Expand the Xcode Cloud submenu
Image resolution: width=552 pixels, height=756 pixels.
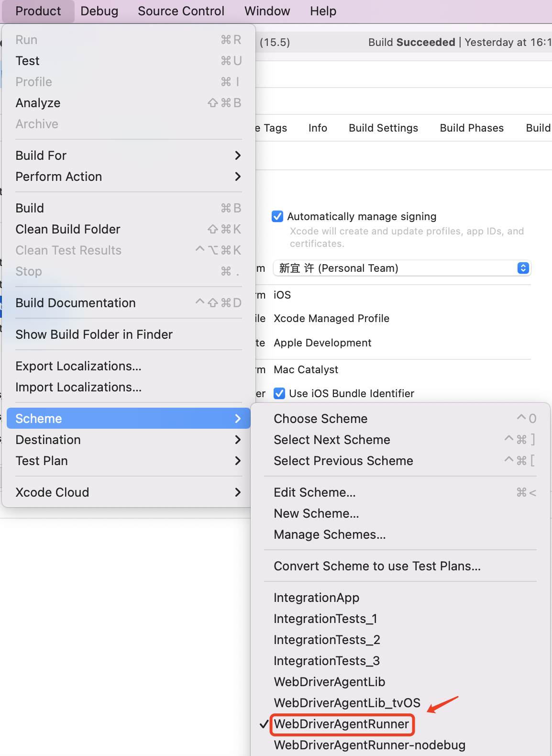[129, 492]
